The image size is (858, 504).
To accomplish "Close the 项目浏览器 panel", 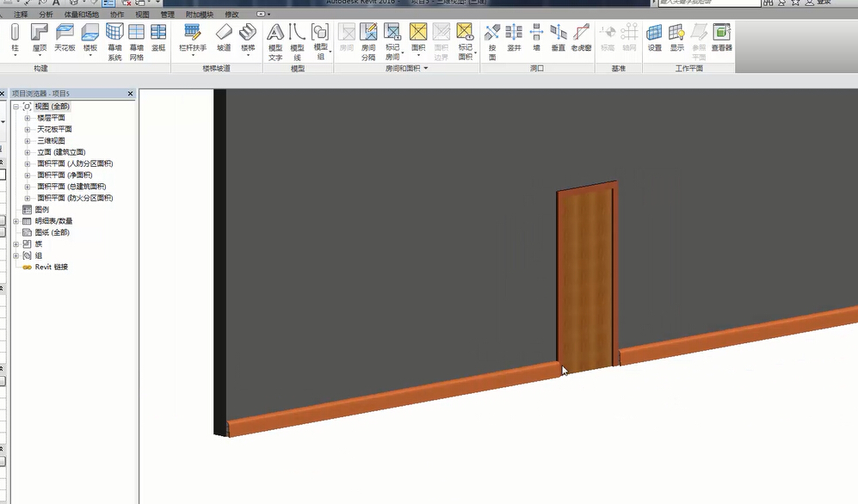I will [x=130, y=94].
